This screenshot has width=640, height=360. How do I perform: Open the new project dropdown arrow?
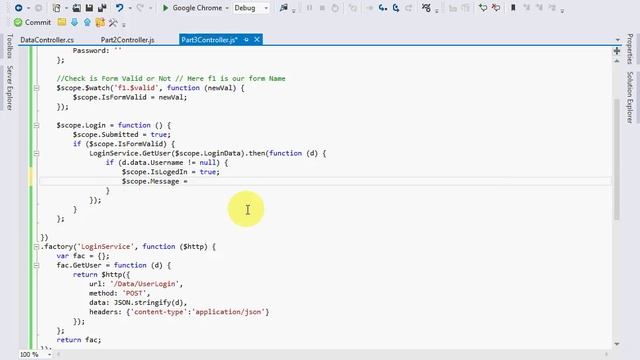[66, 8]
